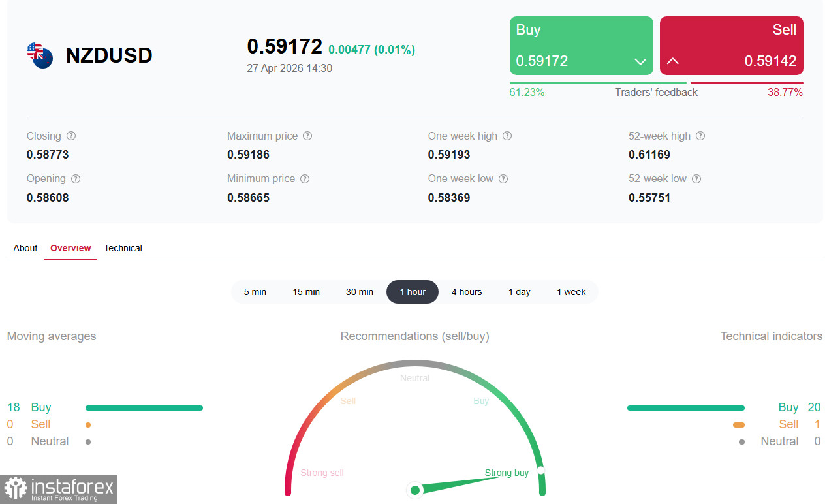
Task: Click the change value 0.00477 (0.01%)
Action: [371, 50]
